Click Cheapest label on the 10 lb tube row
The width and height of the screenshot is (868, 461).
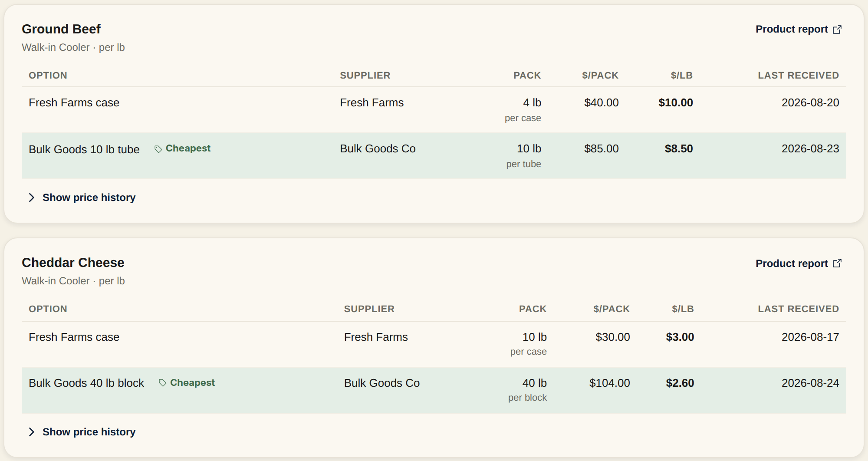point(188,148)
